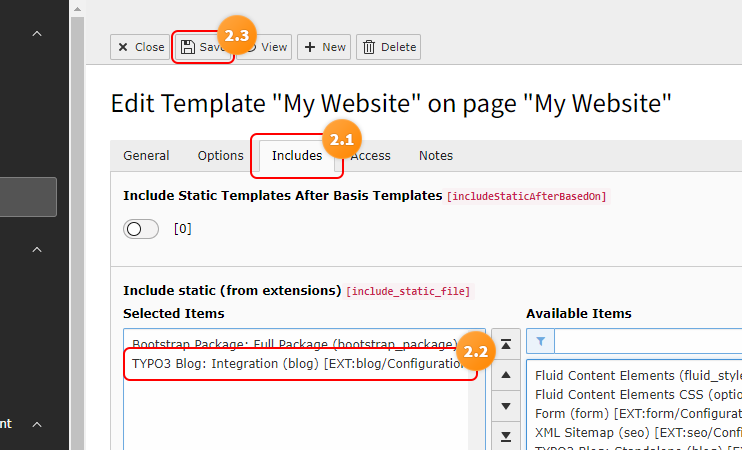Click the View button
The width and height of the screenshot is (742, 450).
tap(266, 47)
